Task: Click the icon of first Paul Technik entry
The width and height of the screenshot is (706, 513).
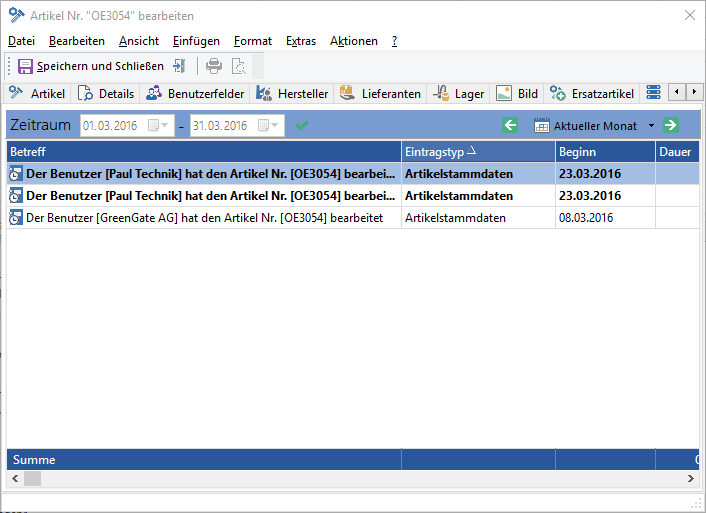Action: (x=16, y=174)
